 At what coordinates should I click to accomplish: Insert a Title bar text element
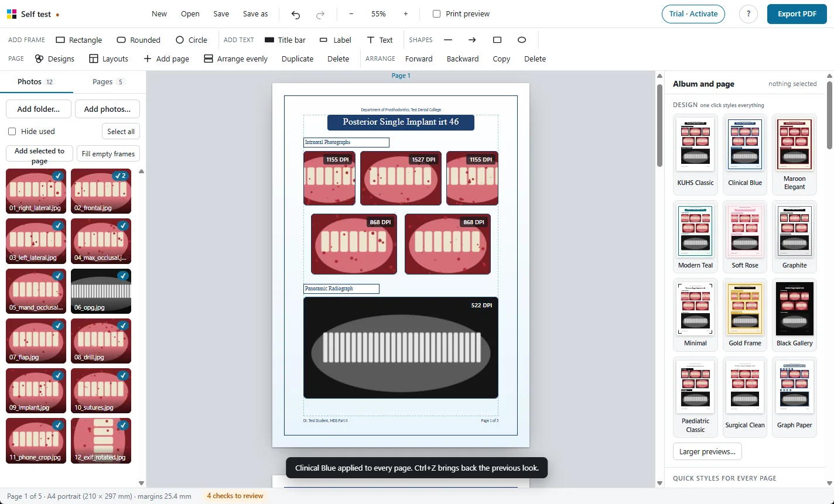click(285, 40)
